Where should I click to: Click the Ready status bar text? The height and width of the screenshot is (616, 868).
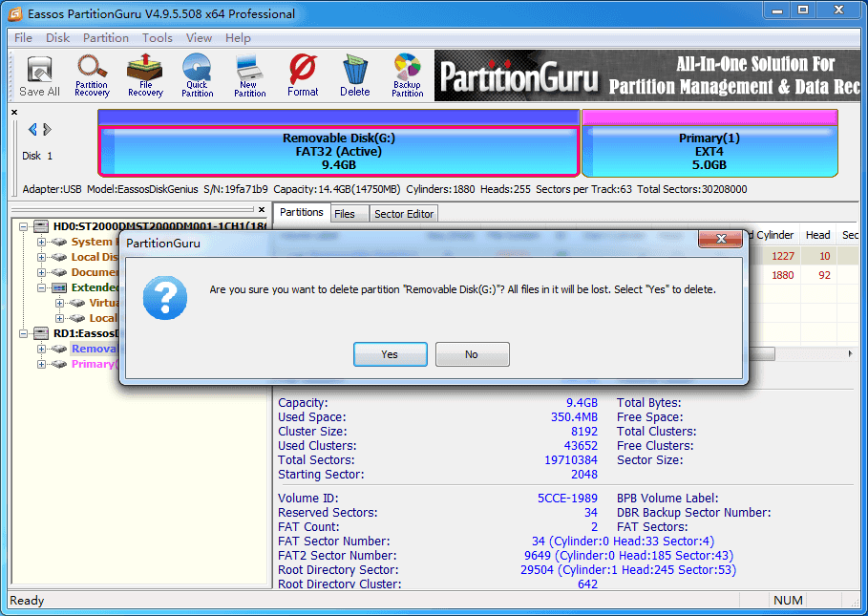tap(27, 601)
